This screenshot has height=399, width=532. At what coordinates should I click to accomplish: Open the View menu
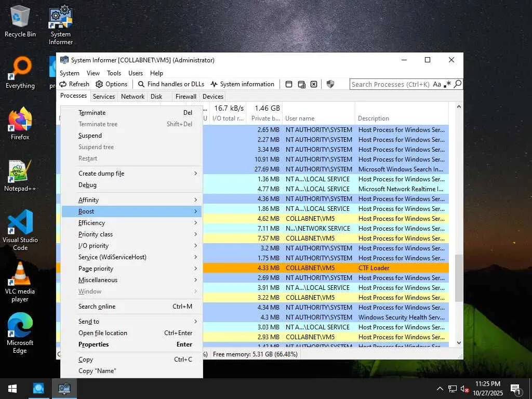(93, 73)
